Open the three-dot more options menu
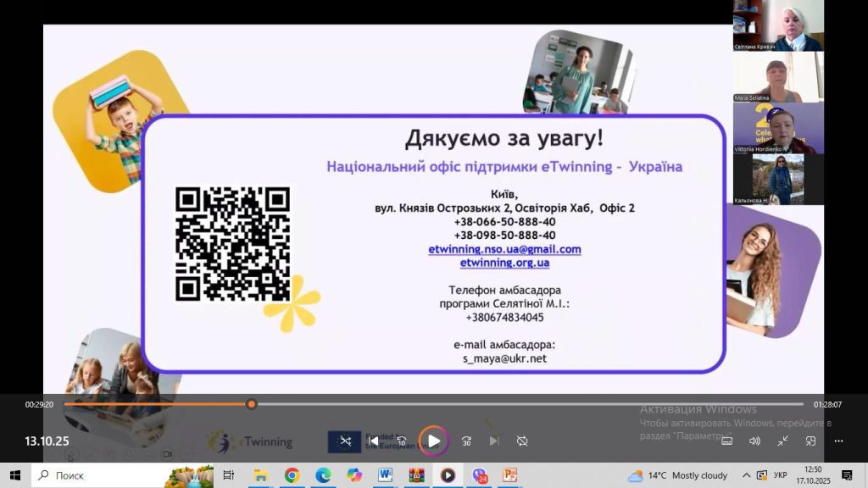 point(838,441)
